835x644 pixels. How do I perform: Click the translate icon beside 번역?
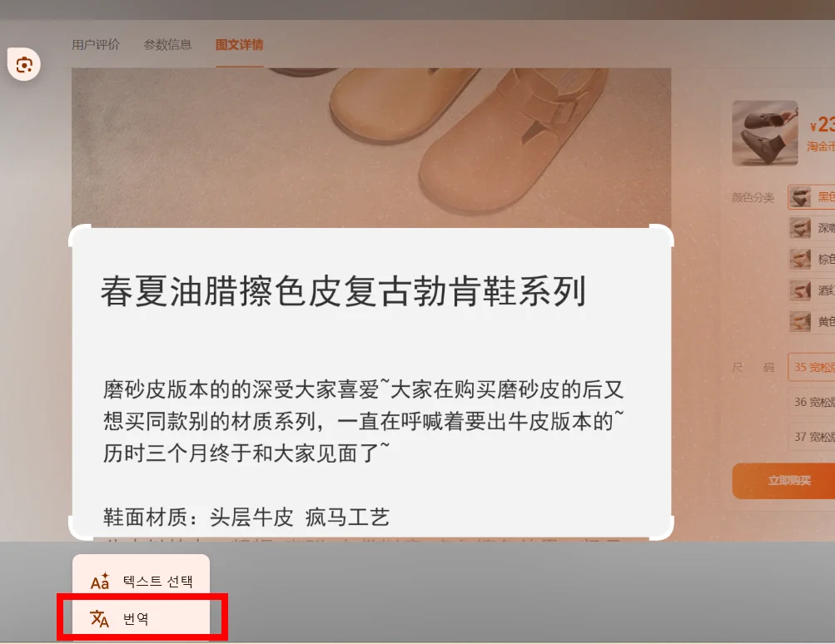(x=100, y=618)
